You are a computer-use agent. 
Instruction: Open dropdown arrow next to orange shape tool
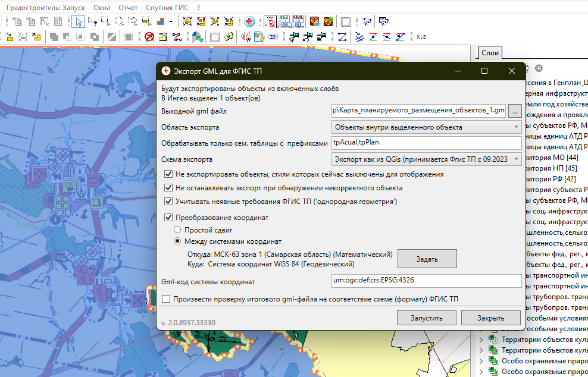171,22
